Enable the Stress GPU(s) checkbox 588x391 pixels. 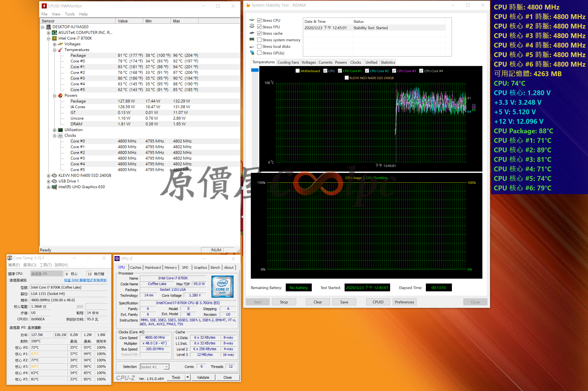(x=259, y=53)
